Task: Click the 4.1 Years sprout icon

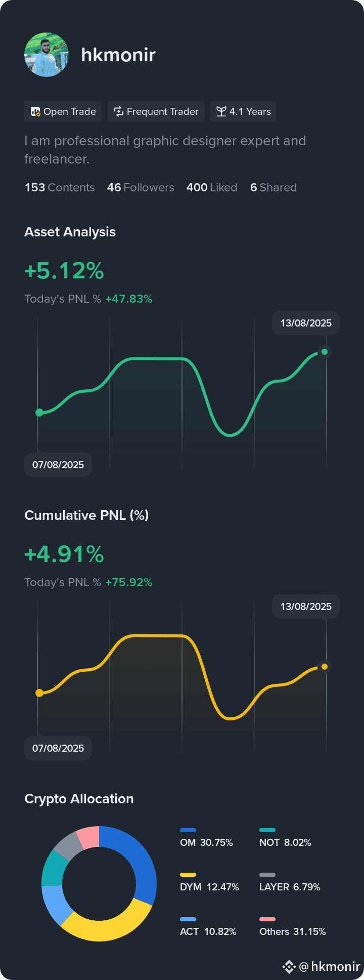Action: pos(221,111)
